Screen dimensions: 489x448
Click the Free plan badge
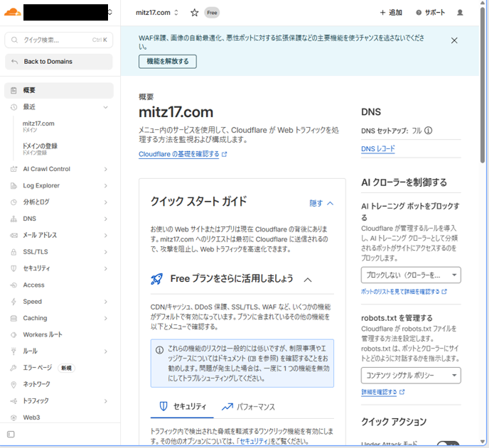pyautogui.click(x=212, y=13)
